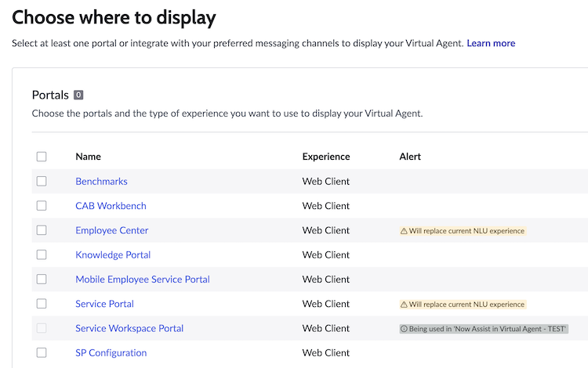Check the CAB Workbench checkbox
This screenshot has height=368, width=588.
42,205
